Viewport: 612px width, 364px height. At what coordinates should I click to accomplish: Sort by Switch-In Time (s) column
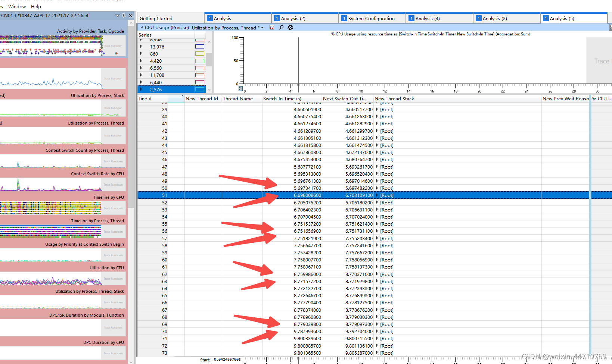(292, 98)
